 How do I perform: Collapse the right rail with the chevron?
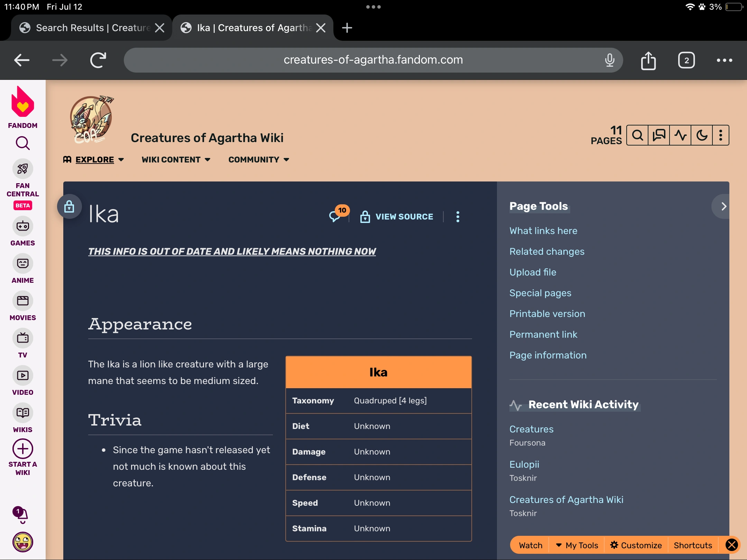pos(723,207)
